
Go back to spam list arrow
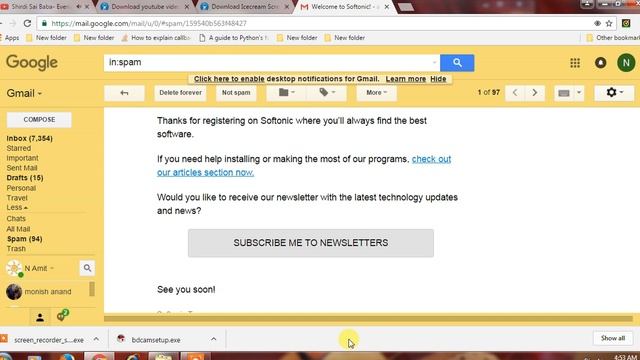[x=124, y=93]
